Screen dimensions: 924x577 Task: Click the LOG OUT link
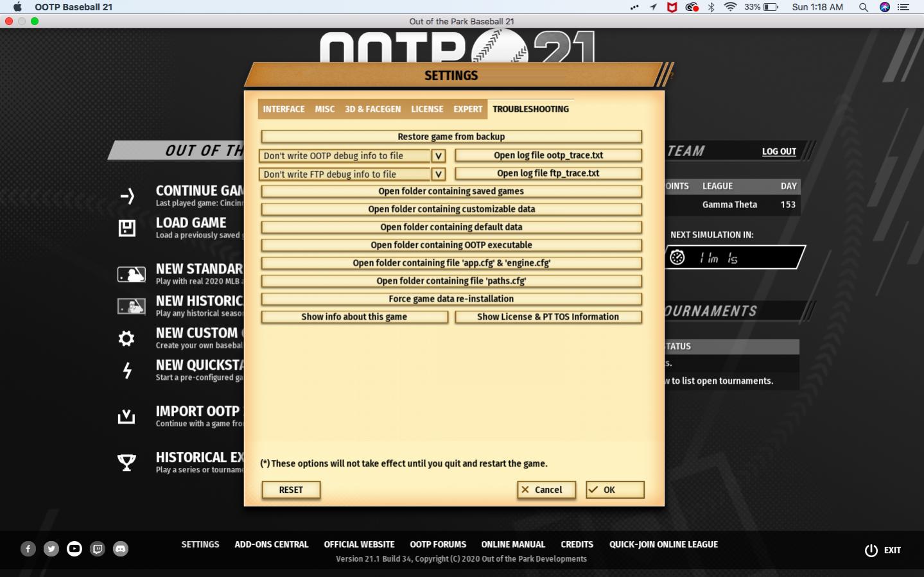[778, 151]
